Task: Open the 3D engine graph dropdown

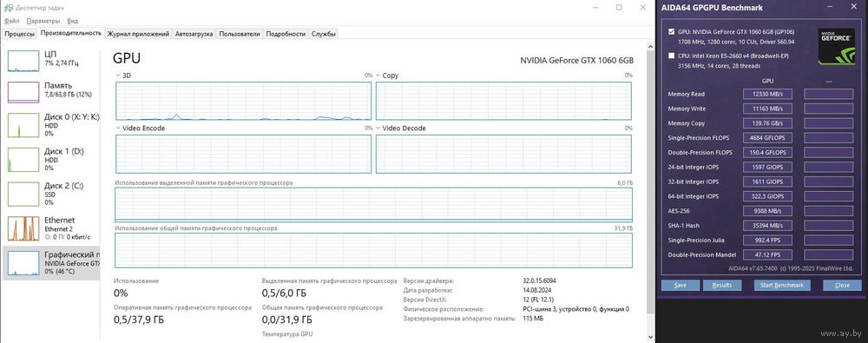Action: tap(118, 76)
